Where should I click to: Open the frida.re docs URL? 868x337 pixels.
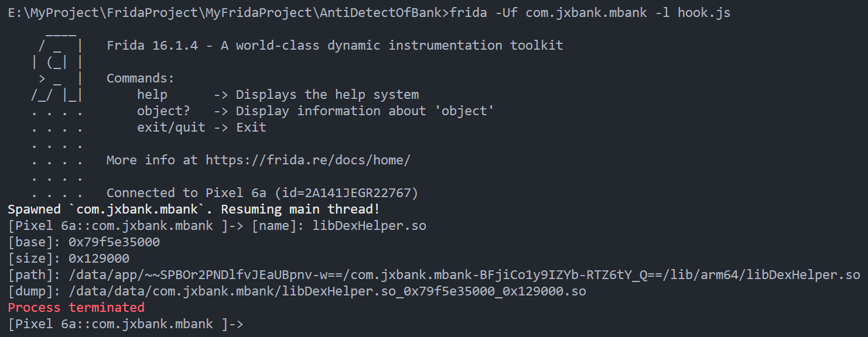(307, 160)
